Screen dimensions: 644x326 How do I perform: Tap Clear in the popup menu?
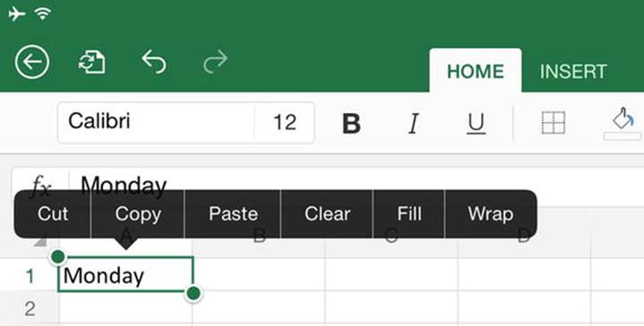[x=327, y=214]
